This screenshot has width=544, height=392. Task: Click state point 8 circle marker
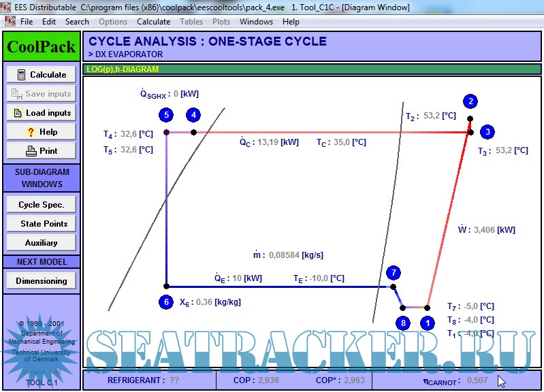[403, 323]
